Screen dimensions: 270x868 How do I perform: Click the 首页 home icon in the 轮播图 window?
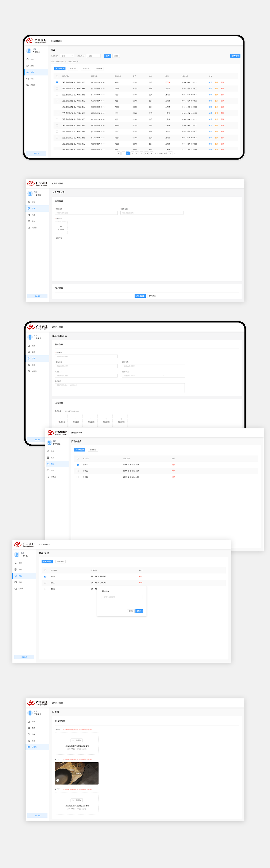(x=29, y=722)
